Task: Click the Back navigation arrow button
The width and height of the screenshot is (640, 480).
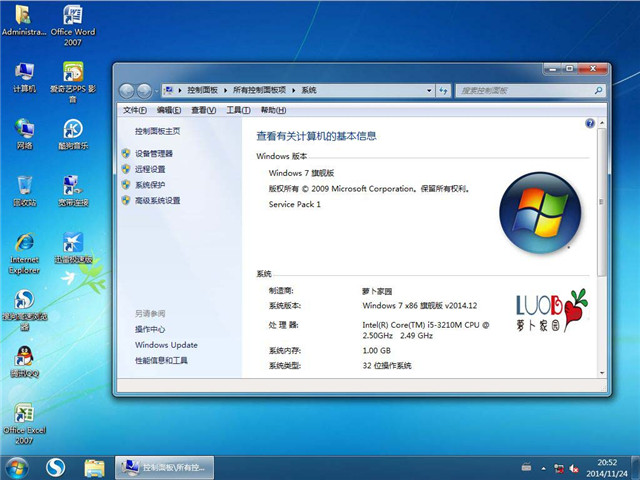Action: (127, 91)
